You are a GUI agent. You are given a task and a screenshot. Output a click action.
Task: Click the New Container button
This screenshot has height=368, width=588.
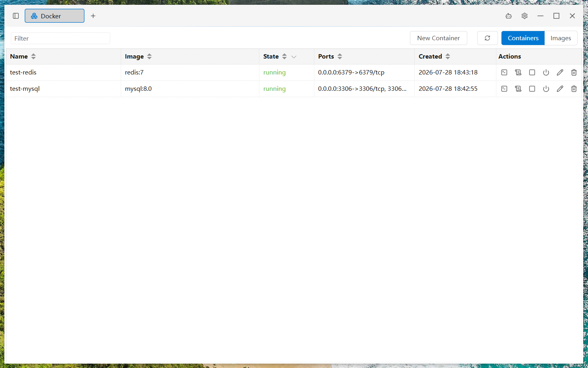point(438,38)
